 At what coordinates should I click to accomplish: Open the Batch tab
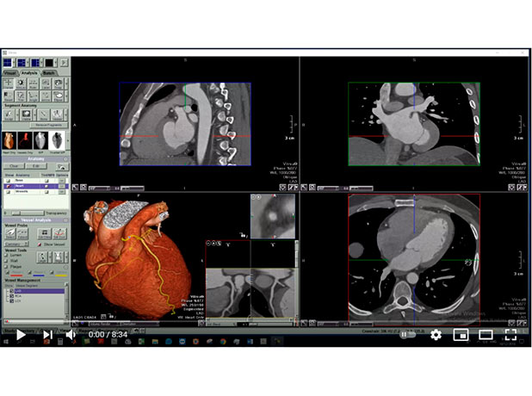[x=50, y=74]
